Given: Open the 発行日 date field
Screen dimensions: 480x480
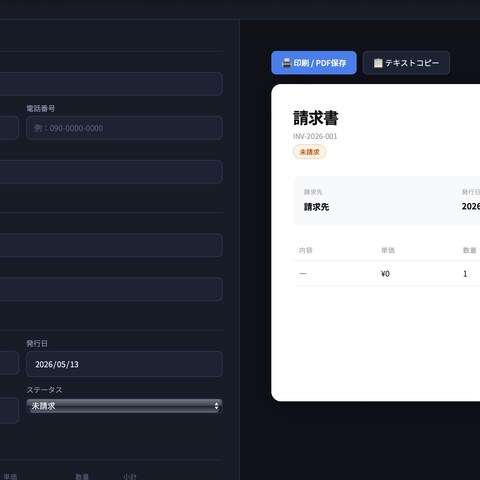Looking at the screenshot, I should click(124, 364).
